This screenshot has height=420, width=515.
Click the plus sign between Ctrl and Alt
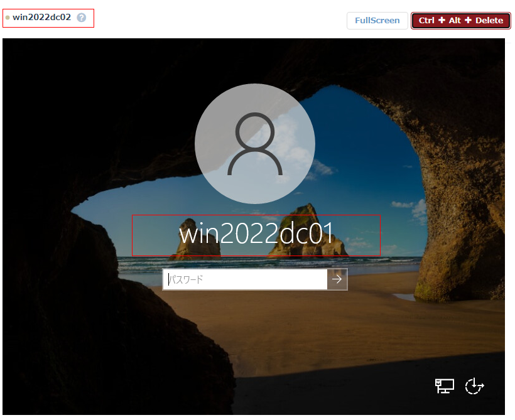click(x=441, y=21)
